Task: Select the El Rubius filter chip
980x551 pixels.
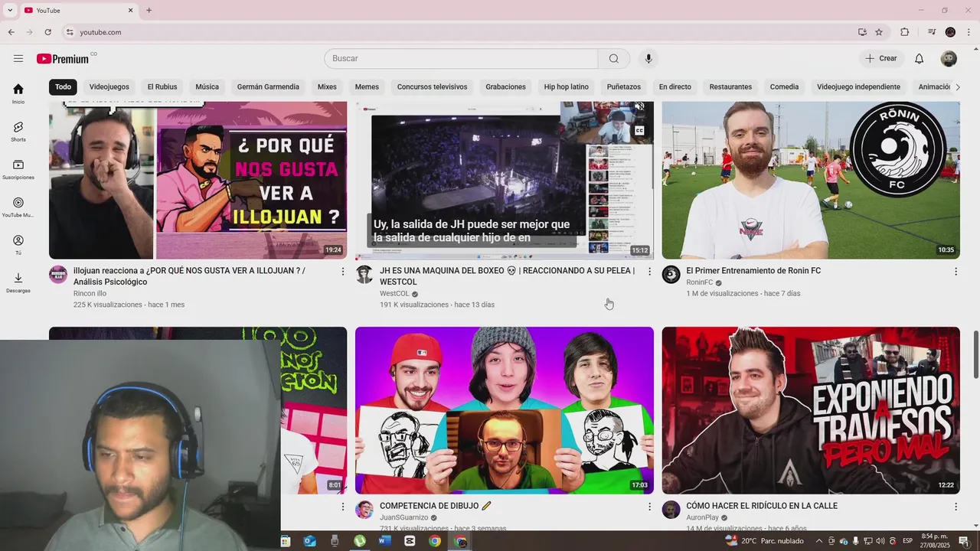Action: (x=162, y=87)
